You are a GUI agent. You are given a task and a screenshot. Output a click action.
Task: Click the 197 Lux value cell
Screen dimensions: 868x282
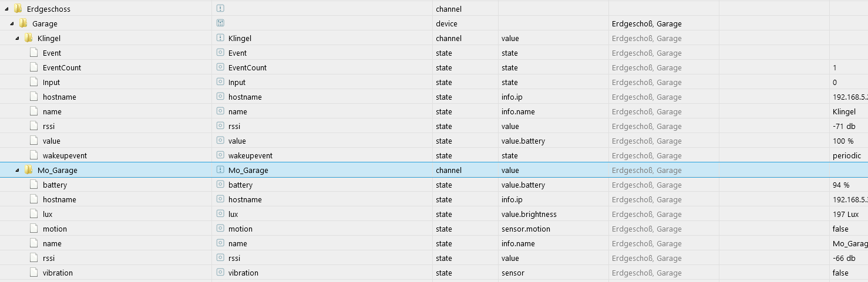coord(846,214)
